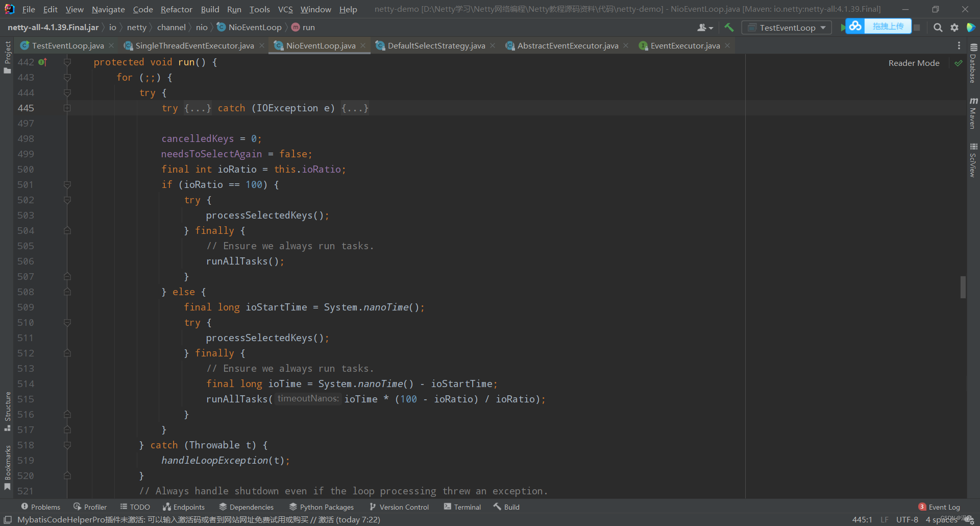Open the Project tool window
The height and width of the screenshot is (526, 980).
tap(7, 57)
